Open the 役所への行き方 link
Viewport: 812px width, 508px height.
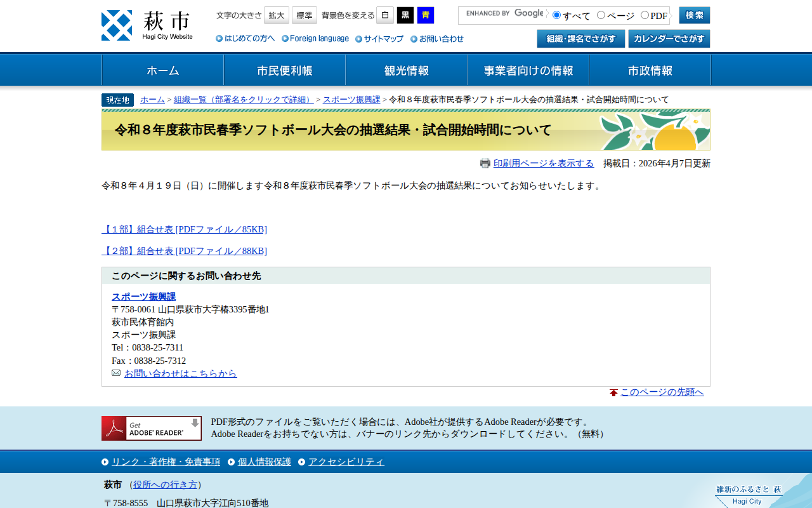(165, 485)
